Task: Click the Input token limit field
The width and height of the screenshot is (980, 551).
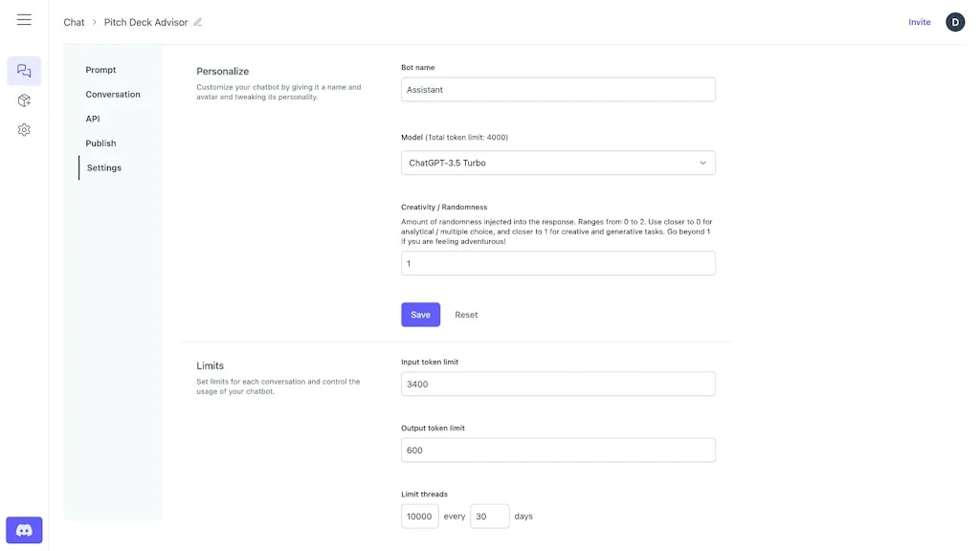Action: (558, 385)
